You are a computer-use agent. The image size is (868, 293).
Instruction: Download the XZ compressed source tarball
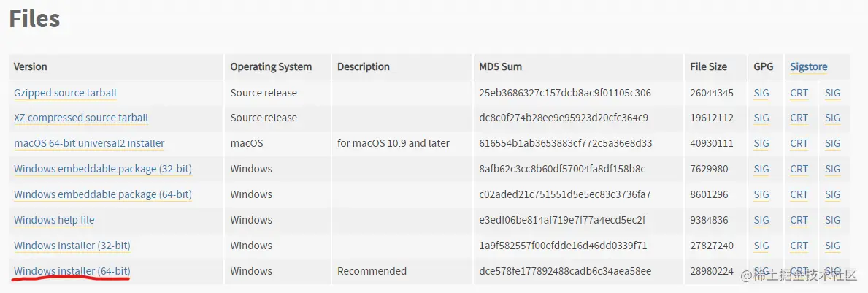point(81,118)
